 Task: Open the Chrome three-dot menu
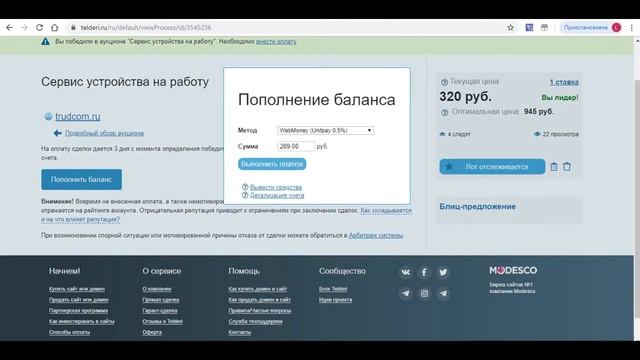631,27
